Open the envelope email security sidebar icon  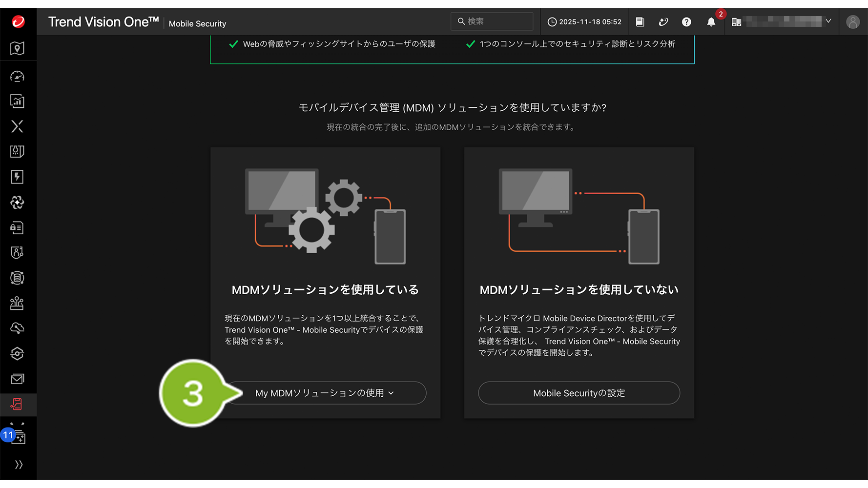[x=18, y=379]
